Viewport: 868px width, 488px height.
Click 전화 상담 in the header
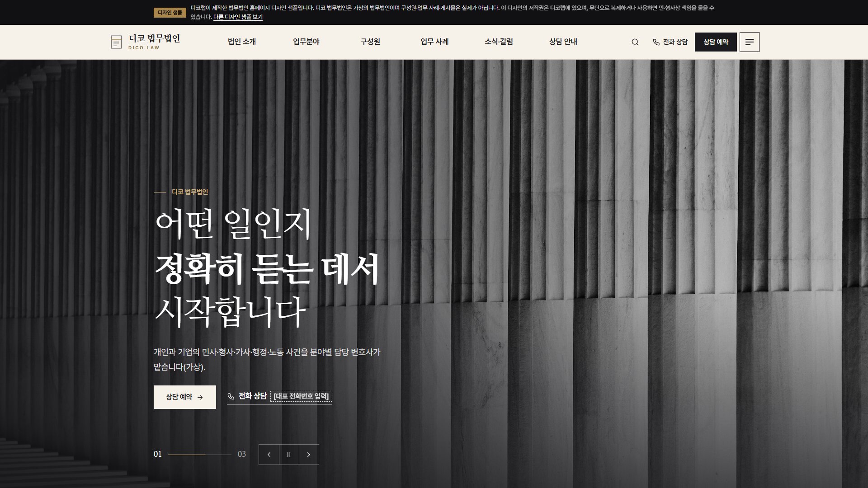pyautogui.click(x=670, y=42)
